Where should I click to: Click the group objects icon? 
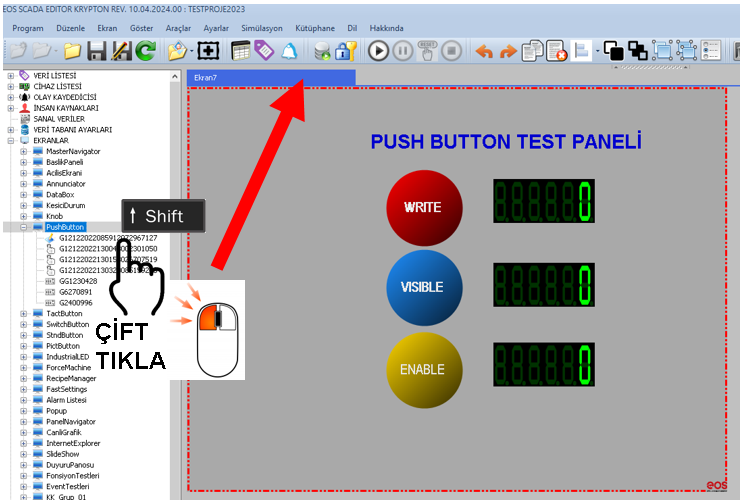point(662,50)
